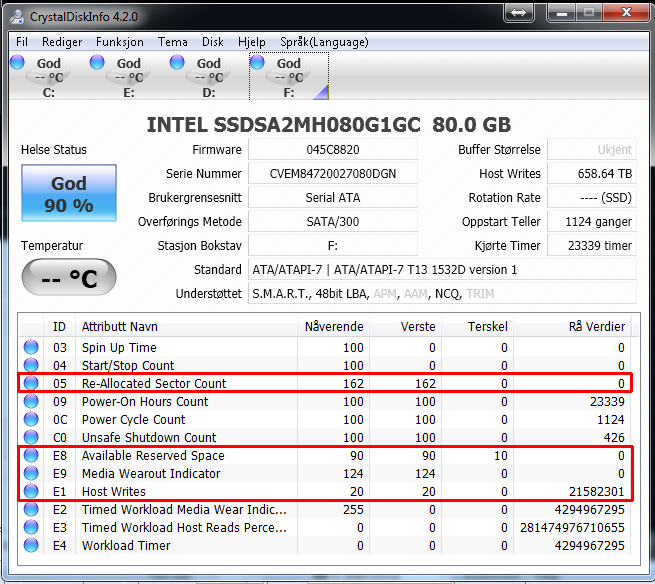The height and width of the screenshot is (584, 655).
Task: Click the Firmware value 045C8820
Action: [x=333, y=150]
